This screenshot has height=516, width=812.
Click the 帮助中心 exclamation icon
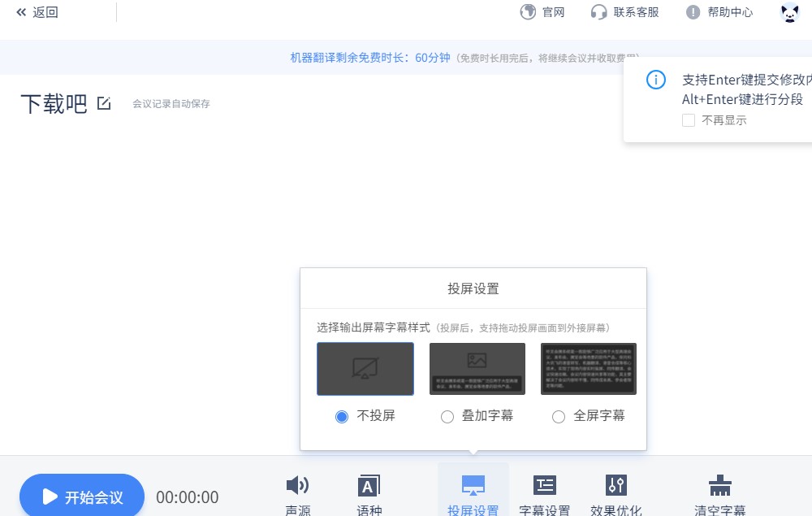coord(693,12)
